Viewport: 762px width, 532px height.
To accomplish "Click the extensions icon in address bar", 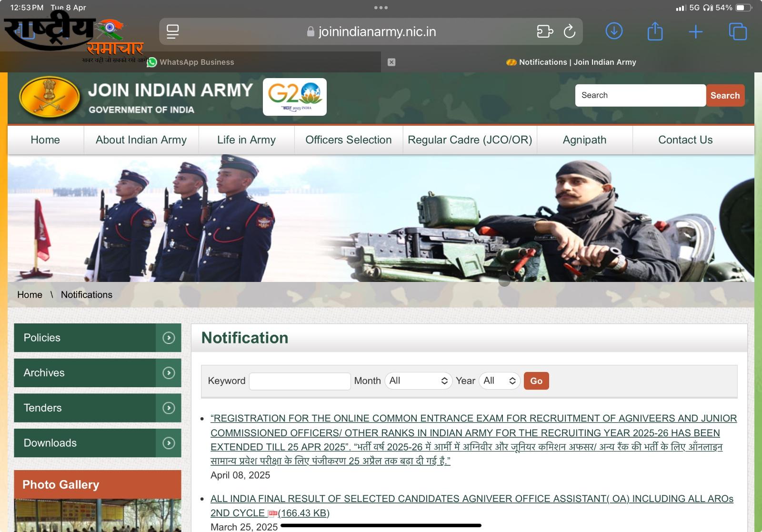I will 544,31.
